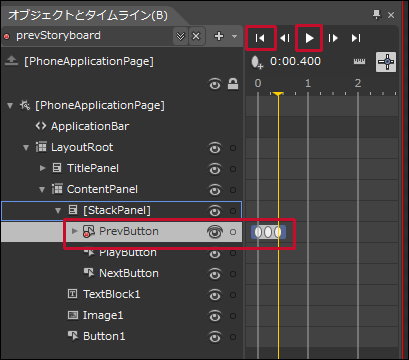Select NextButton in the object tree
409x360 pixels.
(x=129, y=273)
